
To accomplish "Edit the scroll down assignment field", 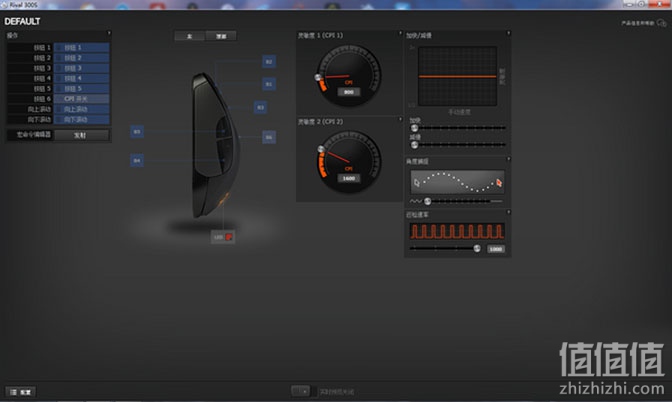I will [81, 120].
